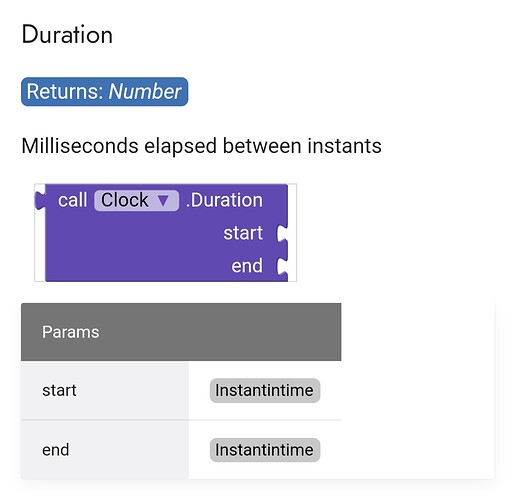
Task: Click Instantintime type tag for start
Action: (x=265, y=390)
